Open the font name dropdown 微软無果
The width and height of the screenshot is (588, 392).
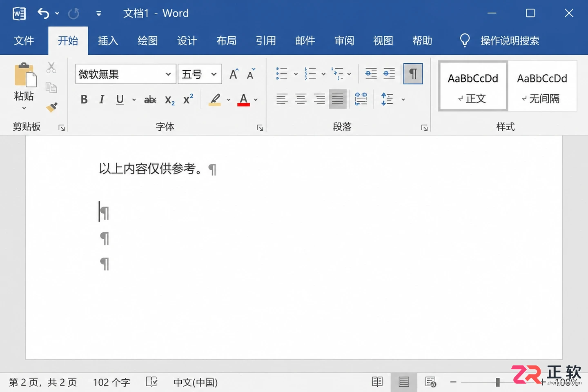click(168, 74)
